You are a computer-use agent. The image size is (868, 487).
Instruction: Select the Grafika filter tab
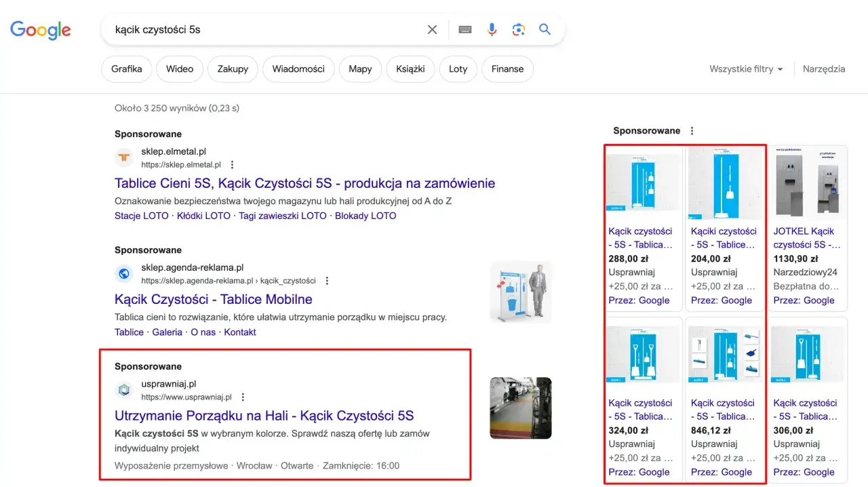127,69
